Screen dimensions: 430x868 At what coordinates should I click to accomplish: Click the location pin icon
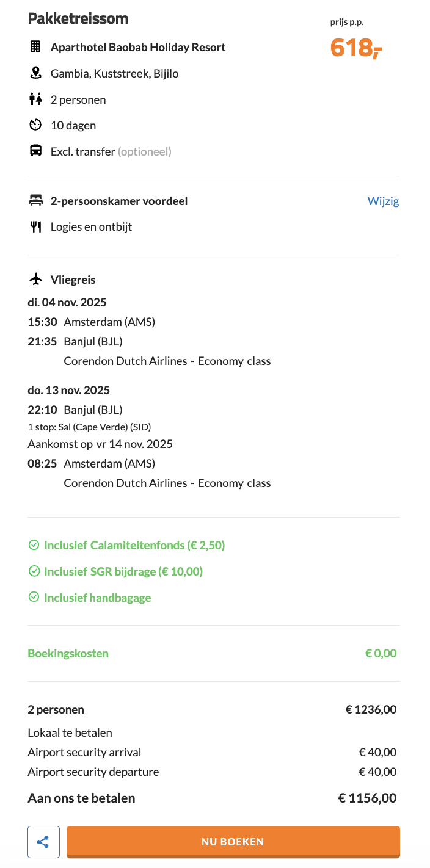click(35, 73)
